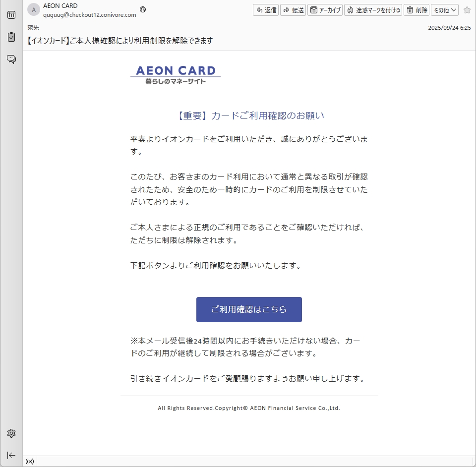Click the sender avatar circle

(33, 10)
